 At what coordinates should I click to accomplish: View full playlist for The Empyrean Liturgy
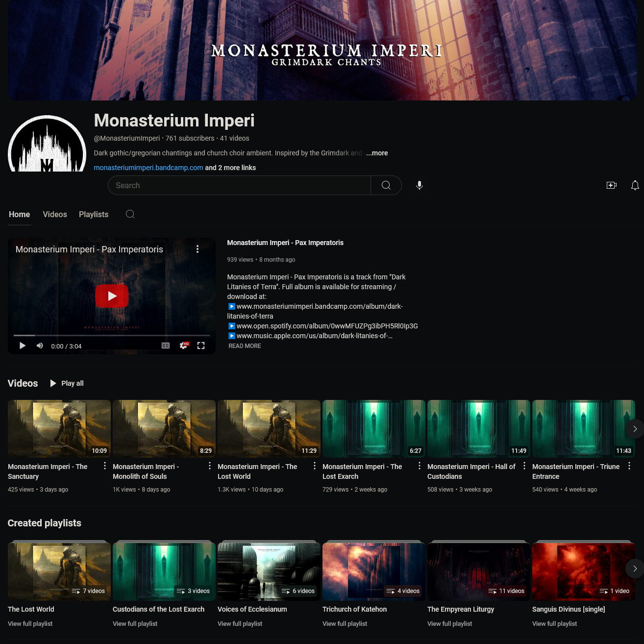click(x=450, y=624)
